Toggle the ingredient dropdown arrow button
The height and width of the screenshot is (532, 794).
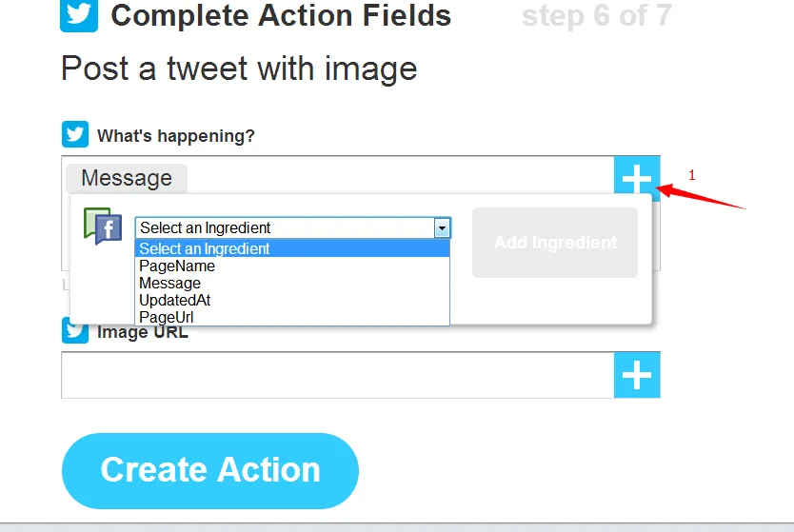442,227
